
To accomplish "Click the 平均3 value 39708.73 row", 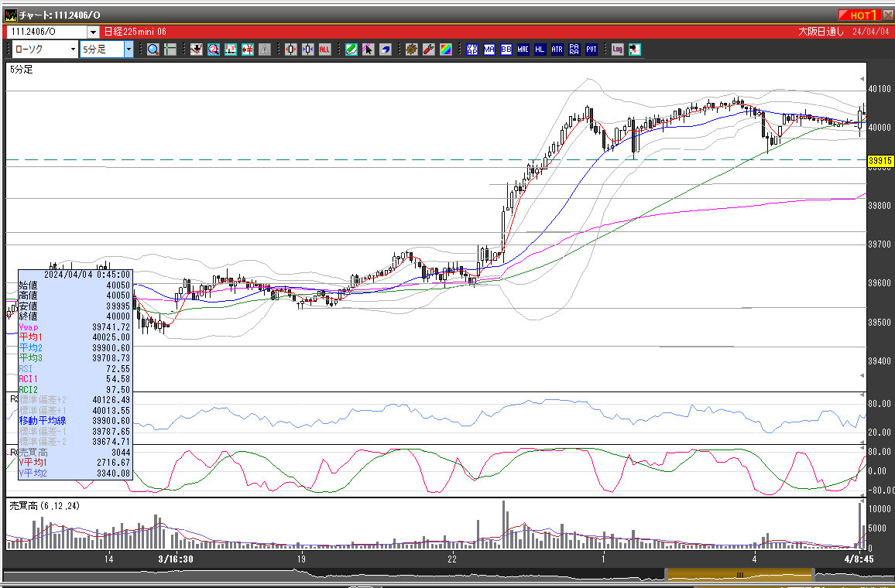I will coord(75,358).
